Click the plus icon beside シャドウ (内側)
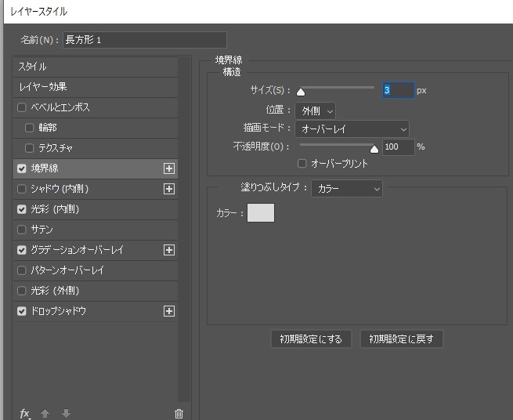Image resolution: width=513 pixels, height=420 pixels. coord(168,189)
